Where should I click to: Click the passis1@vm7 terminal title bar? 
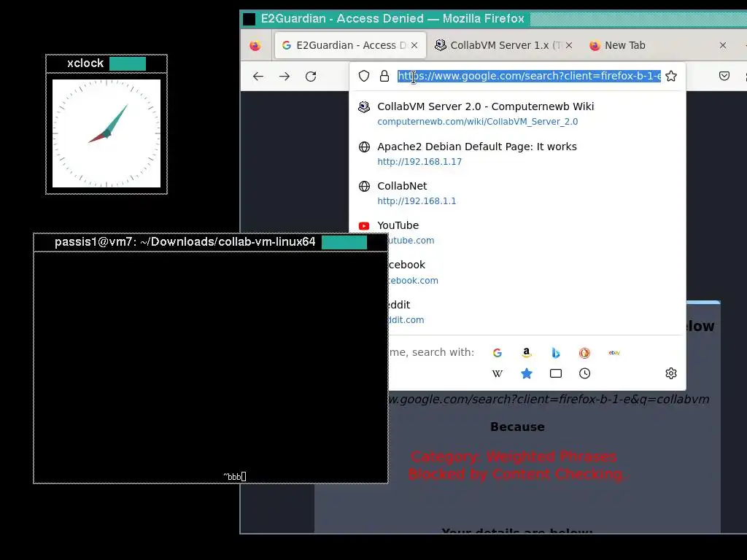tap(211, 242)
